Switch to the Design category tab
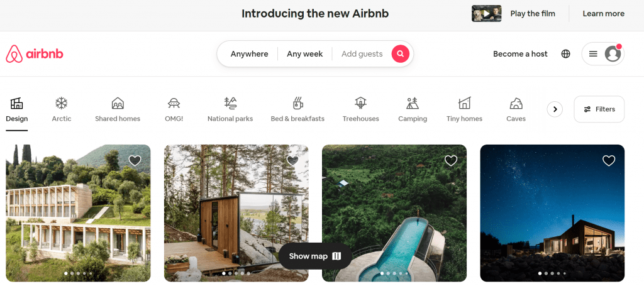Screen dimensions: 644x286 click(17, 109)
